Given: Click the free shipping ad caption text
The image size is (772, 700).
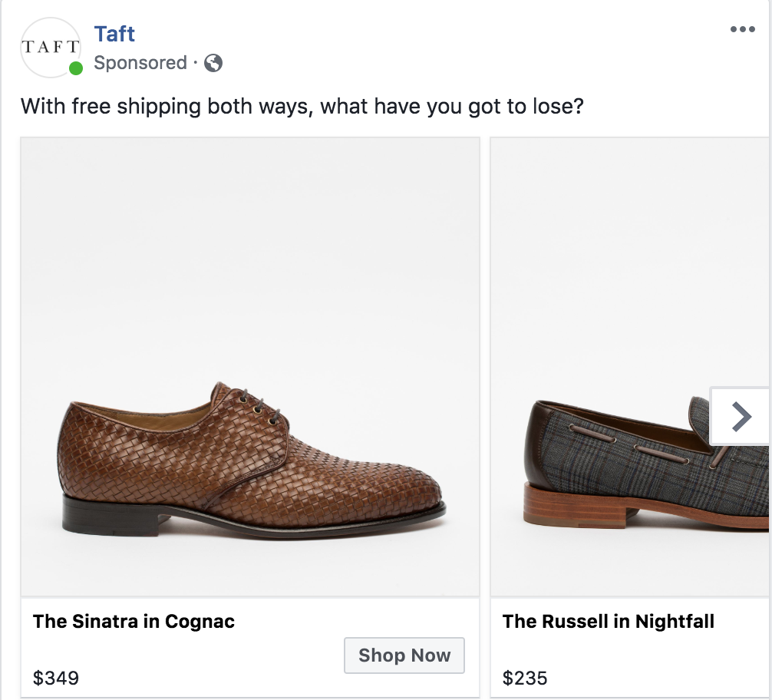Looking at the screenshot, I should point(302,107).
